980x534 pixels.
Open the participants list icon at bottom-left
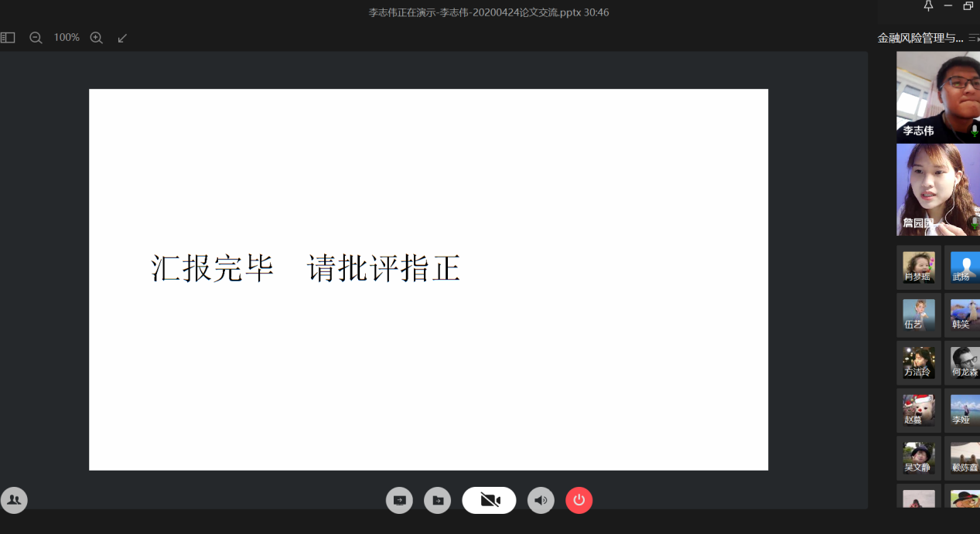pyautogui.click(x=14, y=500)
